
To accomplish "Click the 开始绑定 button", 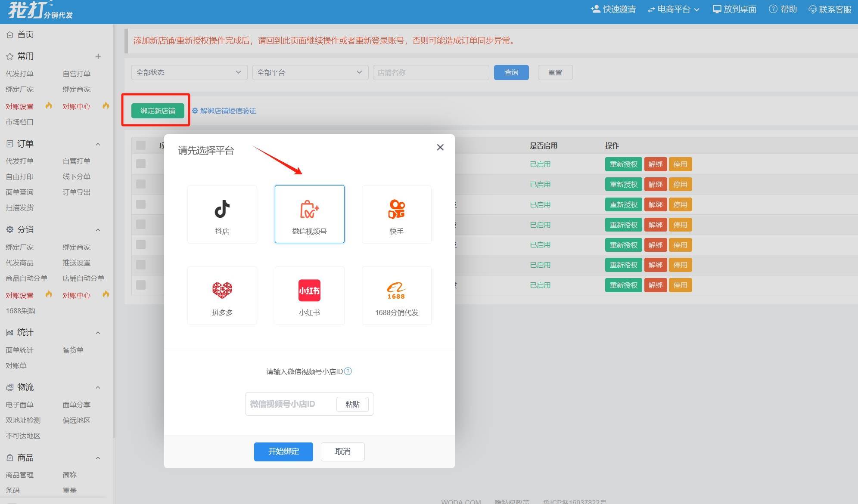I will [283, 451].
